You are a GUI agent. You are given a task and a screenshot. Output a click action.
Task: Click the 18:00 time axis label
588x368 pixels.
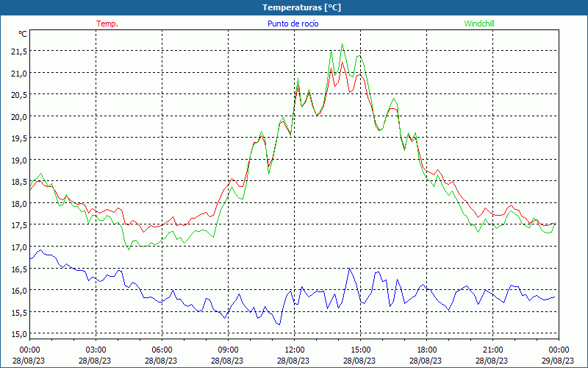[x=427, y=350]
